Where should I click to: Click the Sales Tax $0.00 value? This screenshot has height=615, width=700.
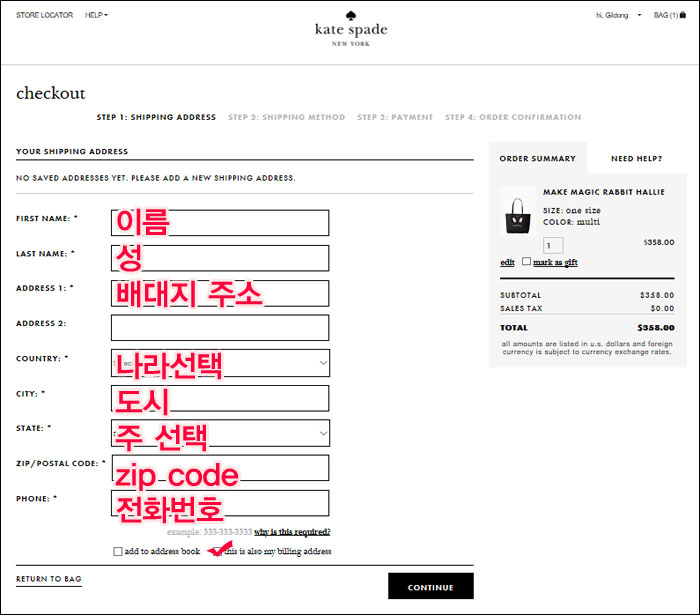662,308
